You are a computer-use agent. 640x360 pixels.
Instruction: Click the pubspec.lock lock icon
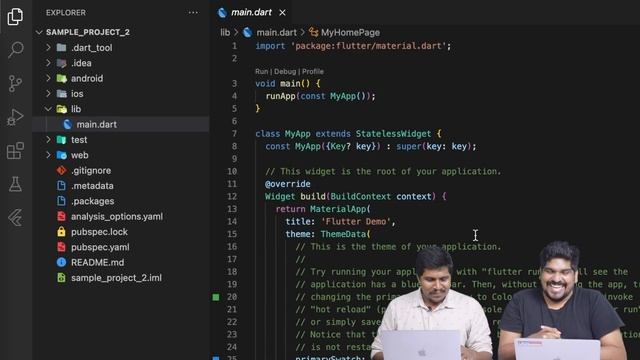click(x=61, y=232)
